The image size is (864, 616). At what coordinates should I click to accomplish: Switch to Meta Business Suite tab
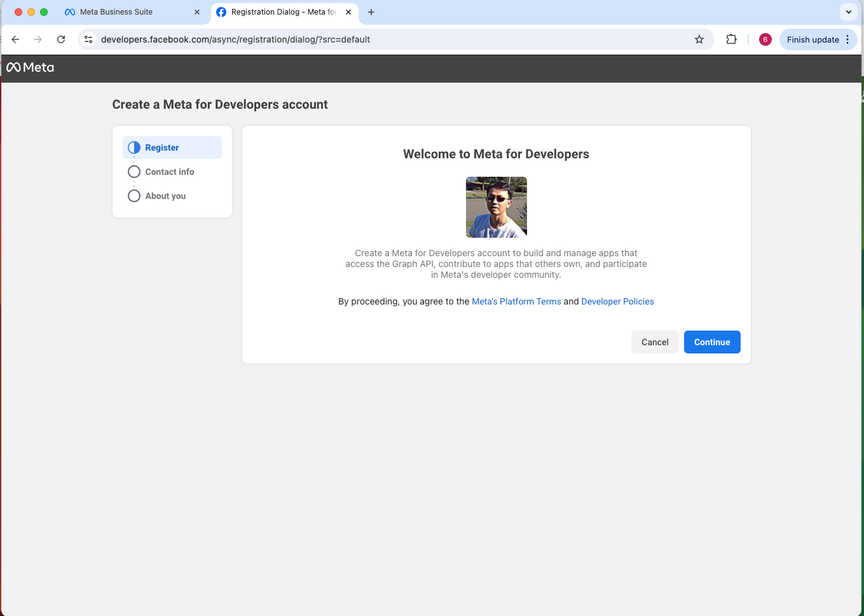(x=116, y=12)
